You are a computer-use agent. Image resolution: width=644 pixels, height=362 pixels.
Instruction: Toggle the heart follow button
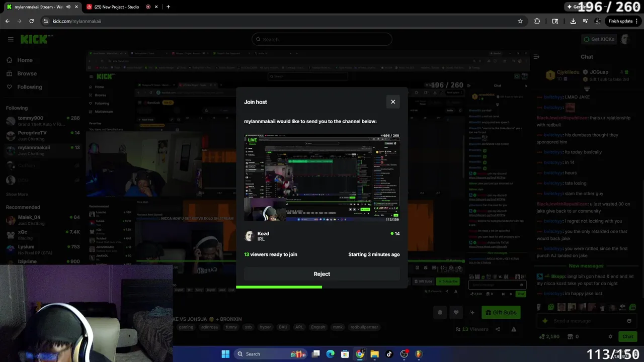click(x=456, y=312)
